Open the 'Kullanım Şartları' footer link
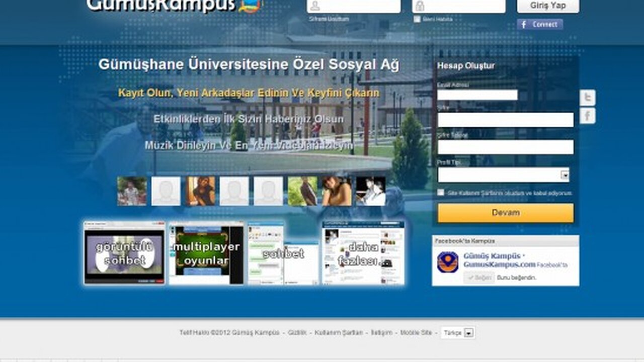 pyautogui.click(x=338, y=333)
